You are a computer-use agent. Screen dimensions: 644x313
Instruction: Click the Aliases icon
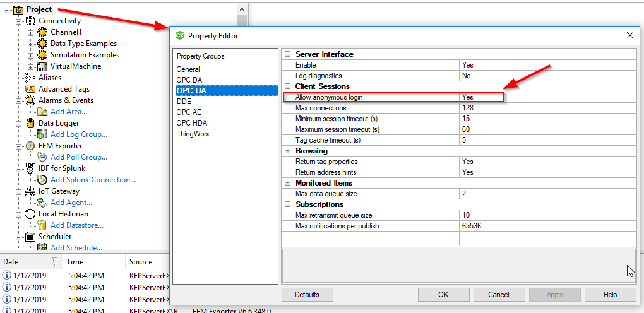(30, 78)
